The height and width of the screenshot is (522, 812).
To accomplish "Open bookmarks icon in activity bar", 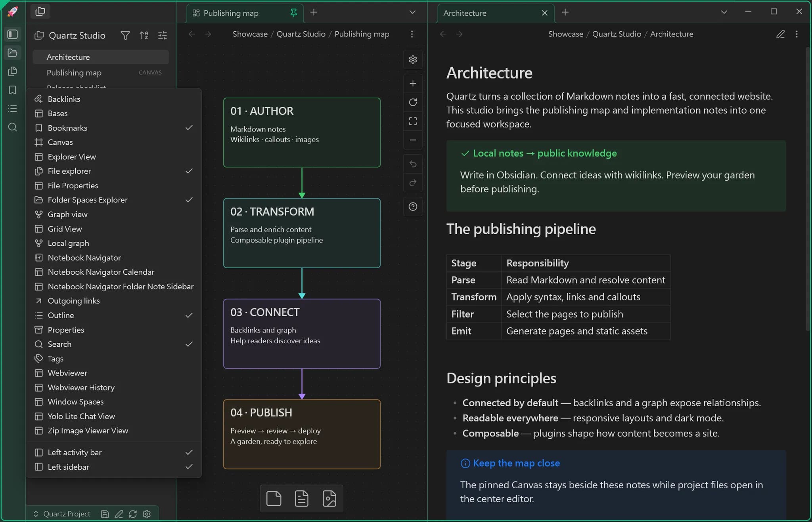I will coord(13,90).
